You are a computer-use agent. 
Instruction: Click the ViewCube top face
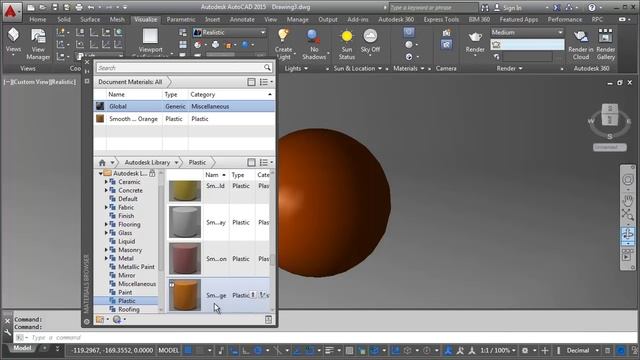point(610,108)
